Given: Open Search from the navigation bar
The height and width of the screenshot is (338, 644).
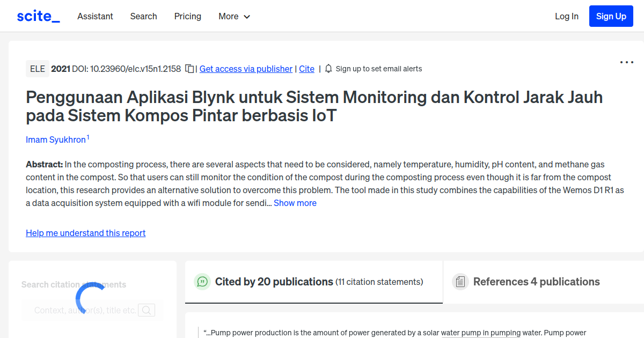Looking at the screenshot, I should [143, 17].
